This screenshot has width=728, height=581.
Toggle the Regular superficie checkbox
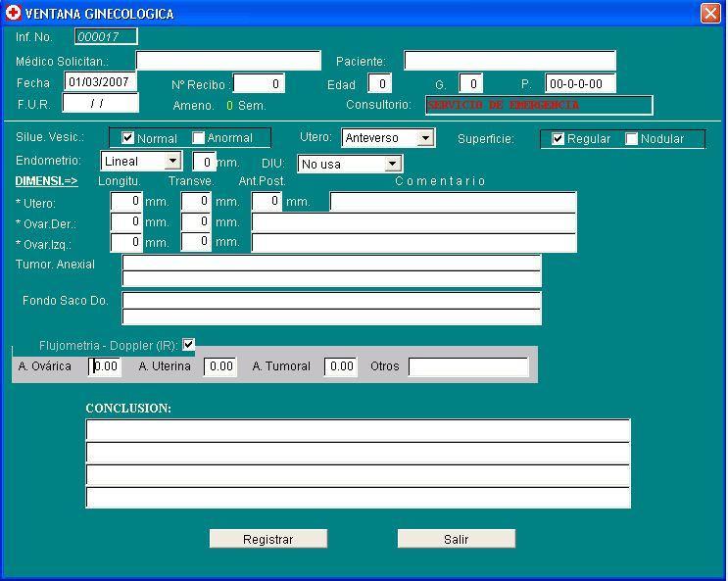[558, 138]
